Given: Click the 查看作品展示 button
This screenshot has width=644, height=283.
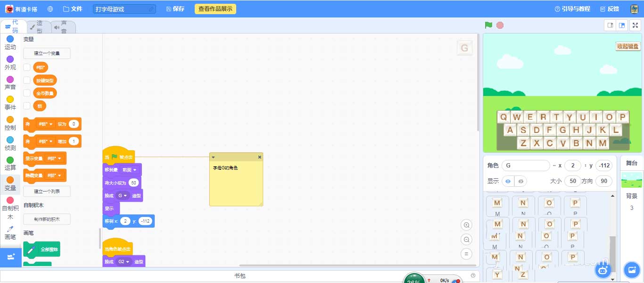Looking at the screenshot, I should [215, 9].
